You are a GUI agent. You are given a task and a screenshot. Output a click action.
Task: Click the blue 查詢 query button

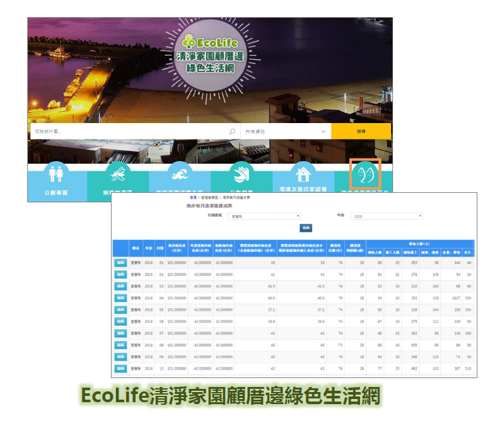point(306,228)
